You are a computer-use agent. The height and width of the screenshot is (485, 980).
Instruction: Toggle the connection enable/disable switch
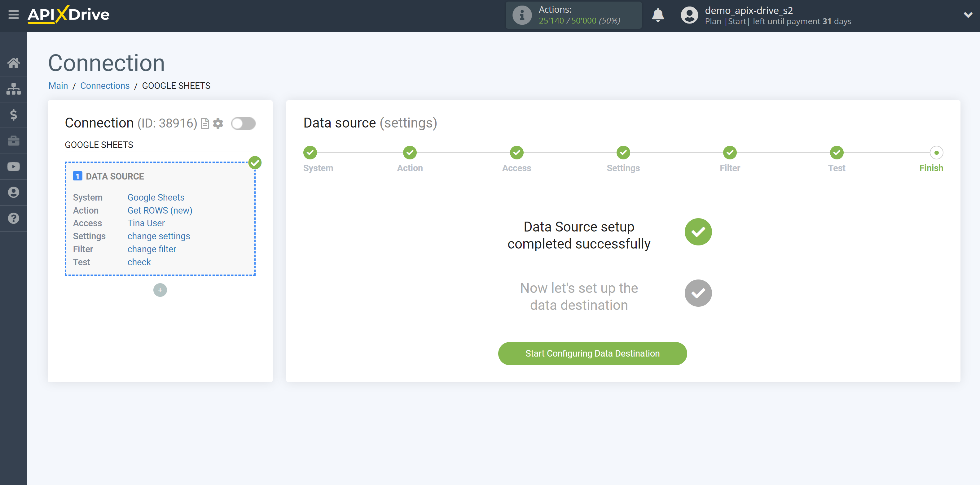[x=243, y=123]
